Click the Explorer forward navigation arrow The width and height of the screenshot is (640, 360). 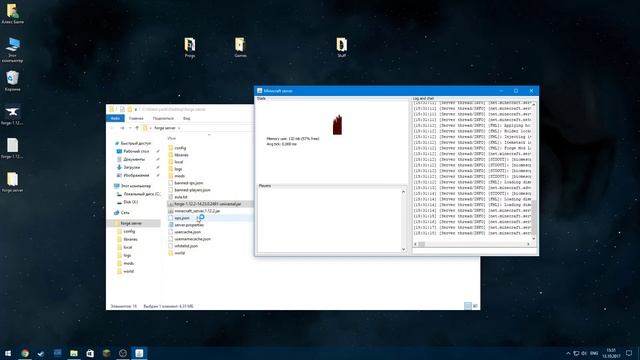pyautogui.click(x=122, y=128)
